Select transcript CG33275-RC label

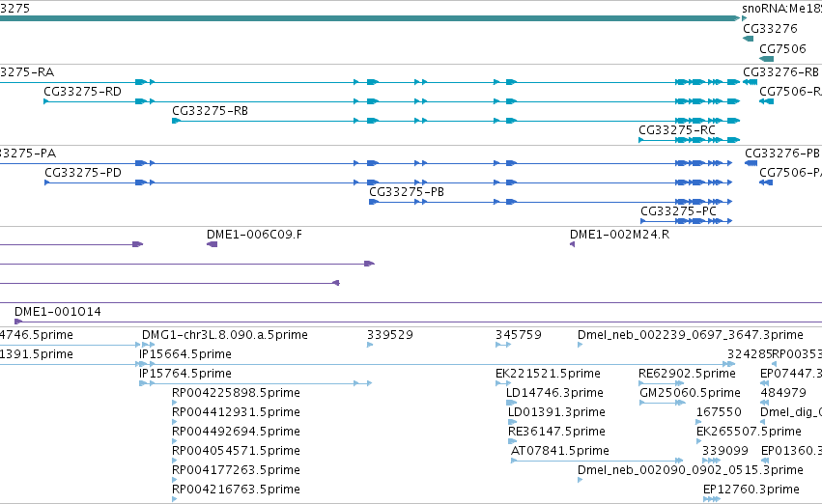tap(677, 130)
